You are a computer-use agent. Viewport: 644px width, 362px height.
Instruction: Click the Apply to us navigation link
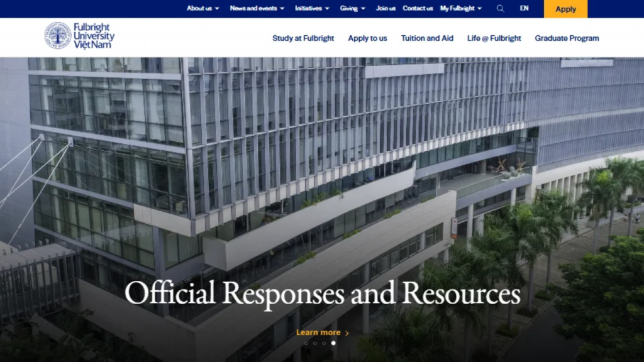(x=368, y=38)
